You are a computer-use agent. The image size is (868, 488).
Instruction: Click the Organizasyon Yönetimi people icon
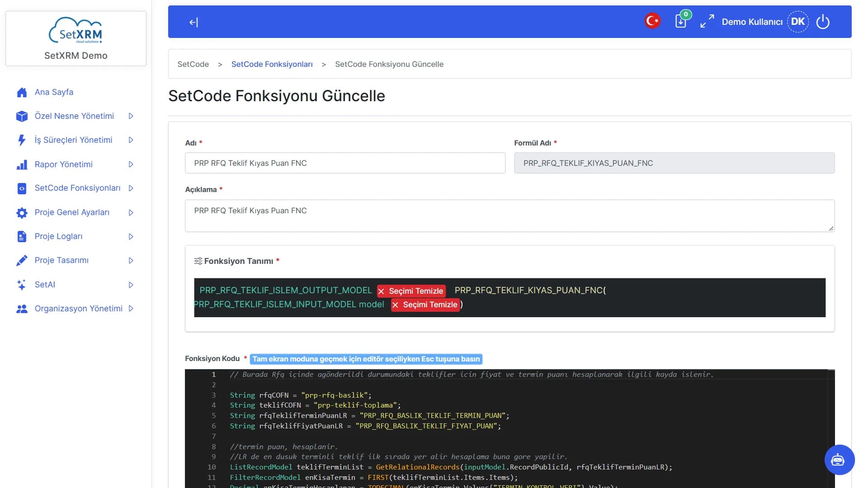[x=22, y=309]
